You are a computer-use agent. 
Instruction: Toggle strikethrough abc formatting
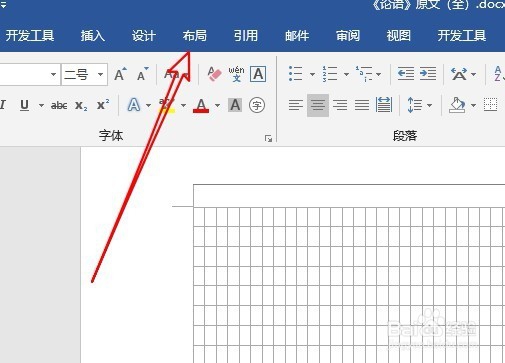coord(59,105)
